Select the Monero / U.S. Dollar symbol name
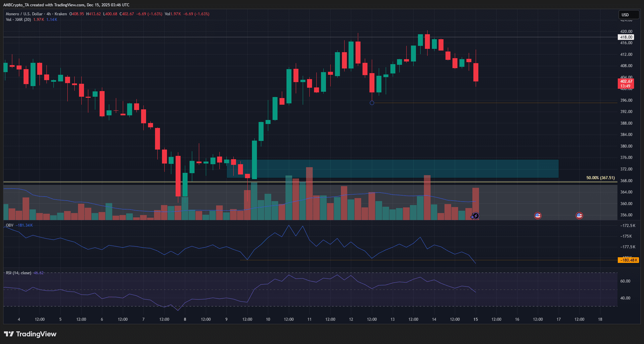The width and height of the screenshot is (644, 344). coord(24,14)
